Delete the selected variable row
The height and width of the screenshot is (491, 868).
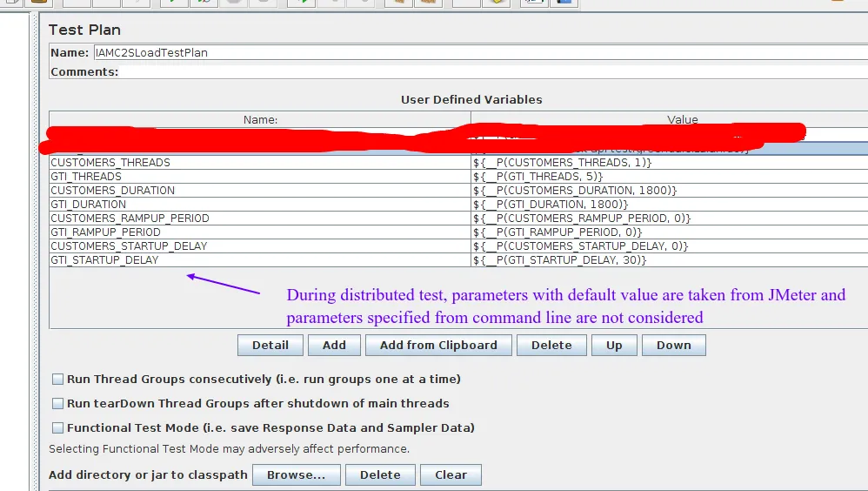551,346
